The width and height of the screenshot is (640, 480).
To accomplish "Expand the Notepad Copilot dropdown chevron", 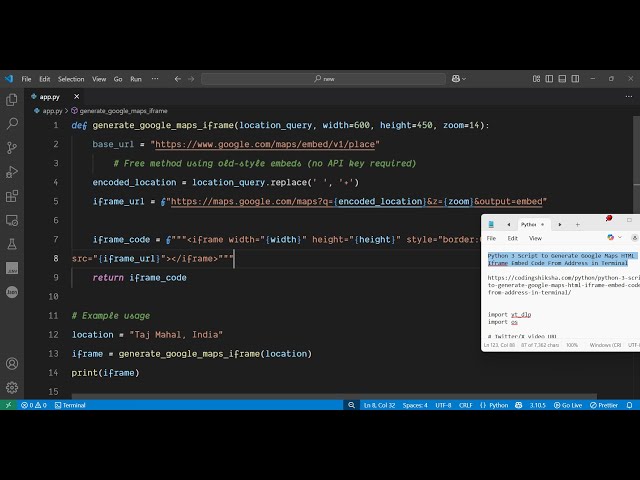I will click(x=620, y=237).
